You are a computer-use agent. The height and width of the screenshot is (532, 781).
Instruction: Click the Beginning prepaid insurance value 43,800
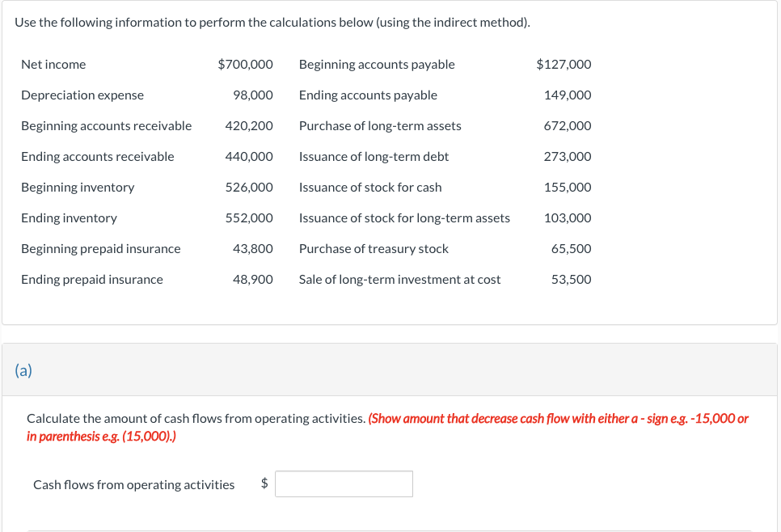(252, 249)
